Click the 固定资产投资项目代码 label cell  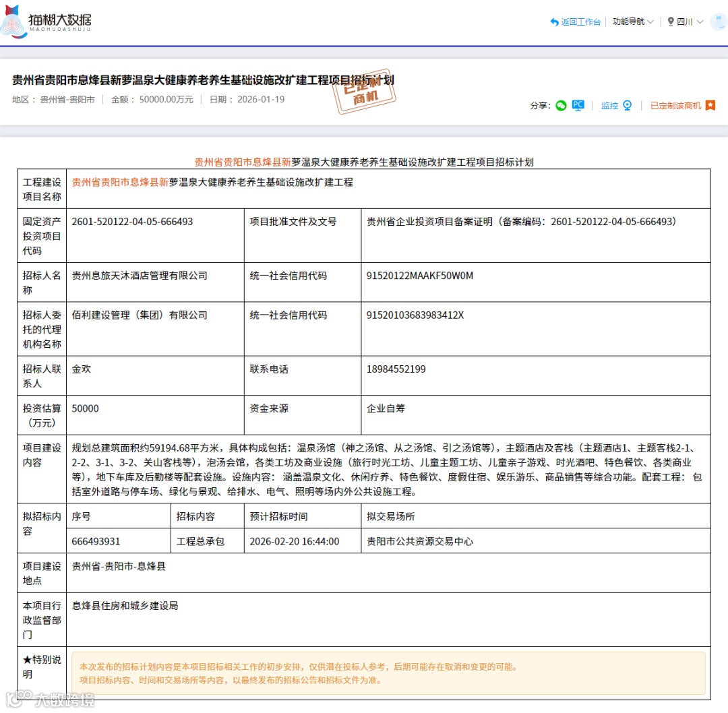pos(42,235)
